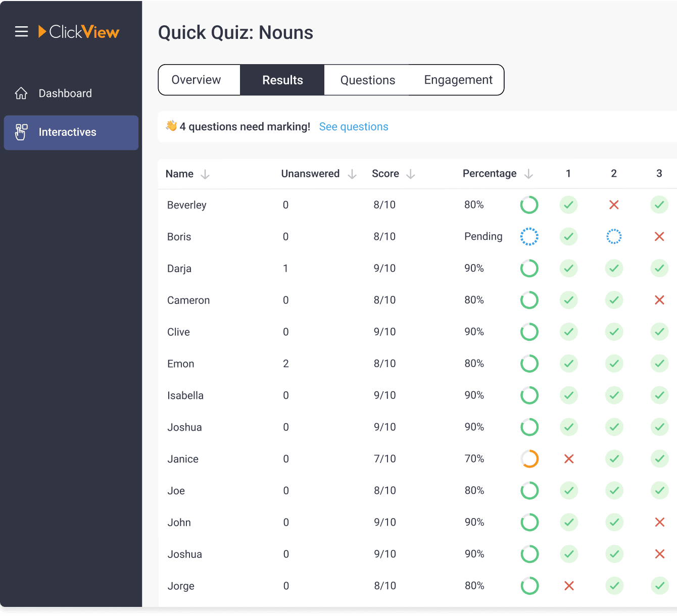
Task: Click Janice's orange 70% progress ring
Action: [529, 459]
